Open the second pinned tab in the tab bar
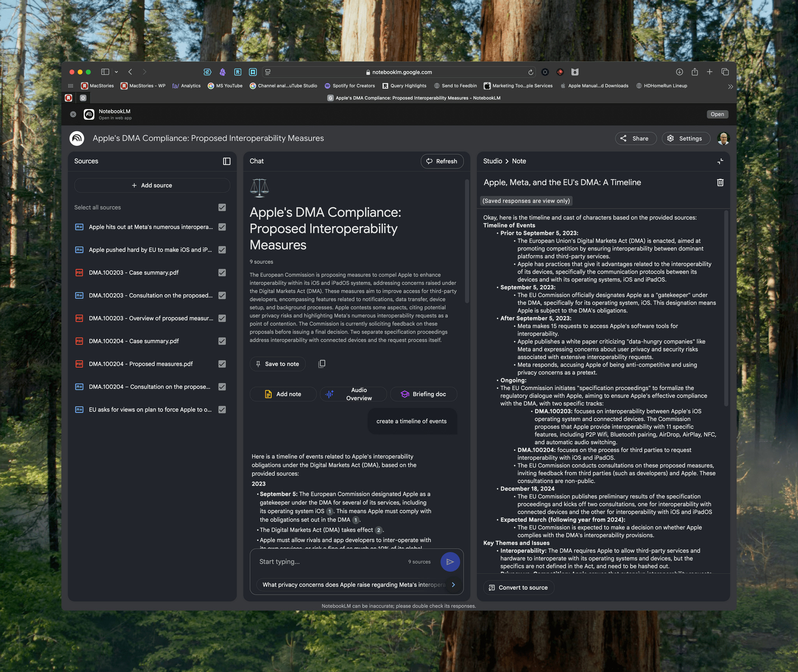 (83, 98)
